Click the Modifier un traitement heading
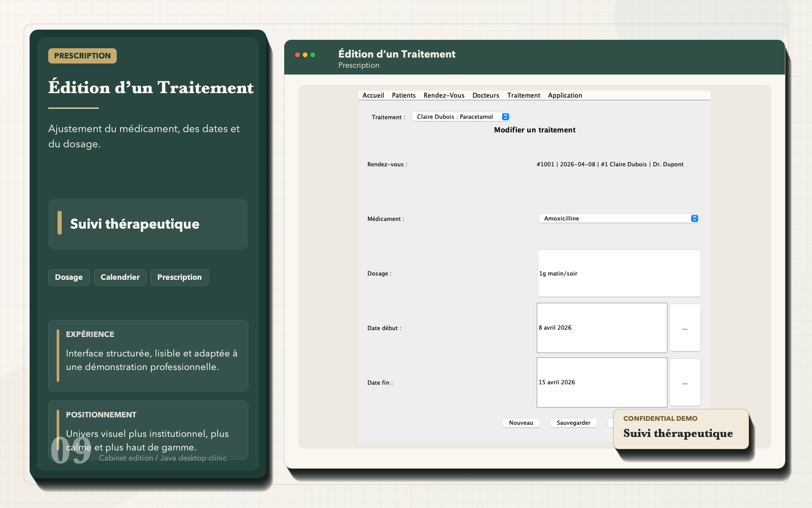The height and width of the screenshot is (508, 812). (535, 130)
